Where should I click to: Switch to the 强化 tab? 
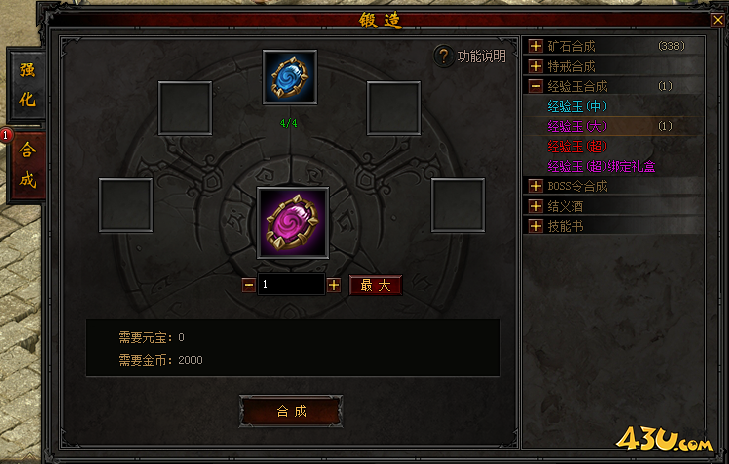click(27, 85)
